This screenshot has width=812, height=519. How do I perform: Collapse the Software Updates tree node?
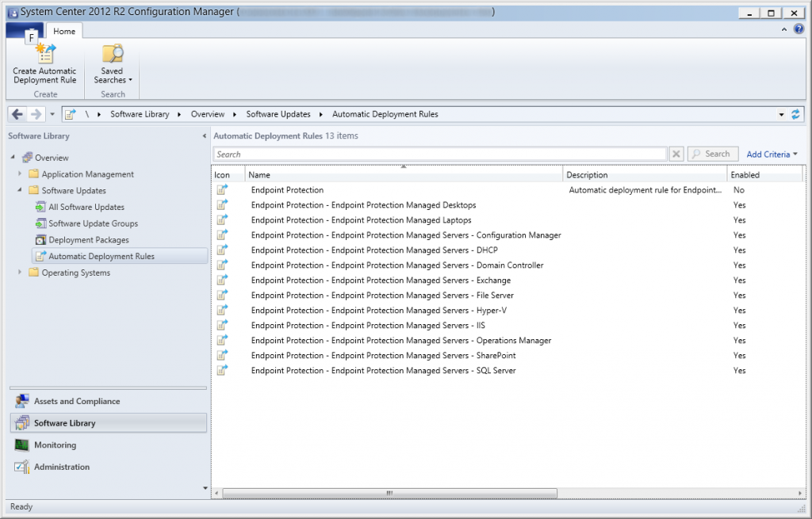[x=20, y=190]
